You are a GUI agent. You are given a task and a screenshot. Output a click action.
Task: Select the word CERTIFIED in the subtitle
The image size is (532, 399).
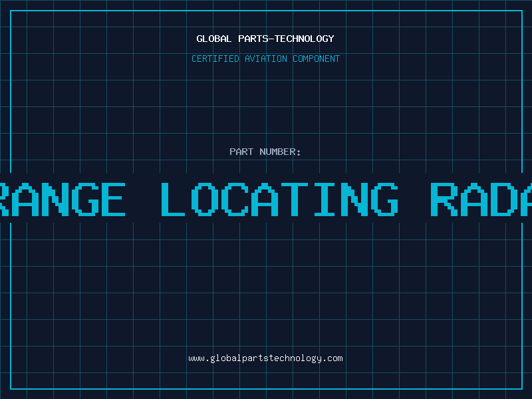click(215, 59)
